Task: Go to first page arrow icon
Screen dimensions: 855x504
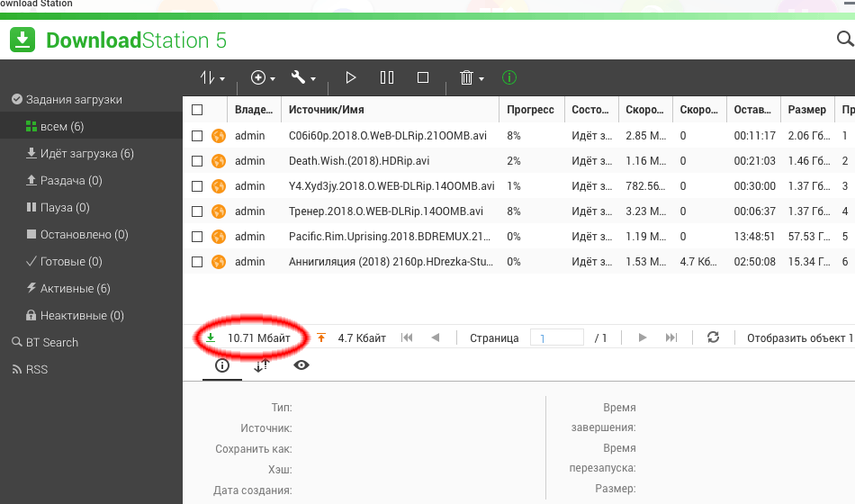Action: click(x=407, y=337)
